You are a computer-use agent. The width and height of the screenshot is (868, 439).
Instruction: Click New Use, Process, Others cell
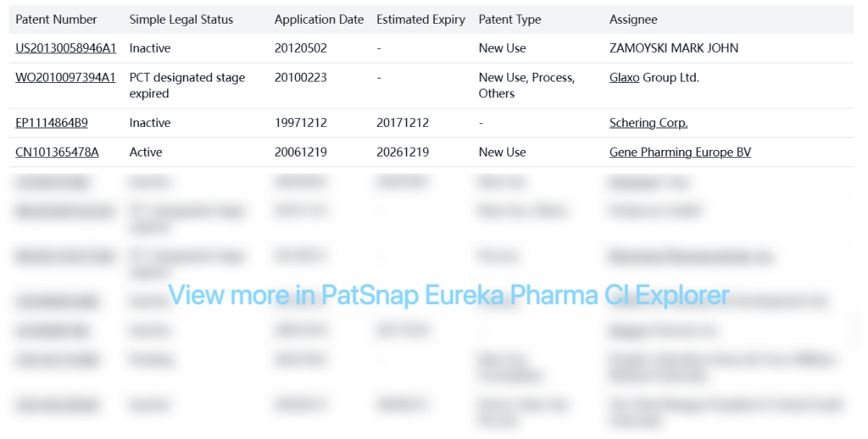(526, 86)
